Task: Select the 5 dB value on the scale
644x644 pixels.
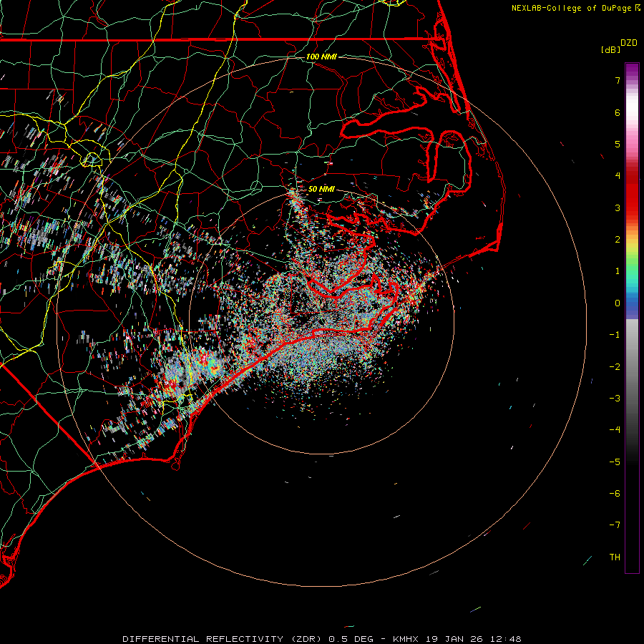Action: click(x=617, y=145)
